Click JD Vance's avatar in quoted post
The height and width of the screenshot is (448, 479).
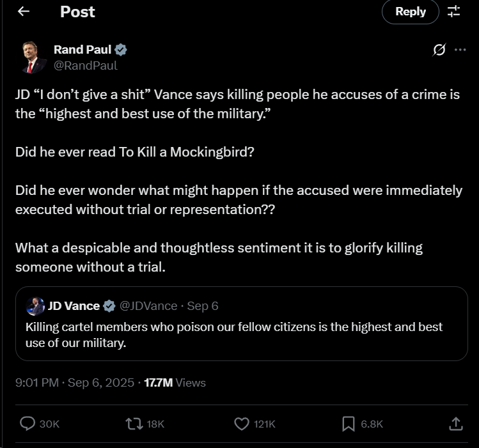click(x=35, y=306)
